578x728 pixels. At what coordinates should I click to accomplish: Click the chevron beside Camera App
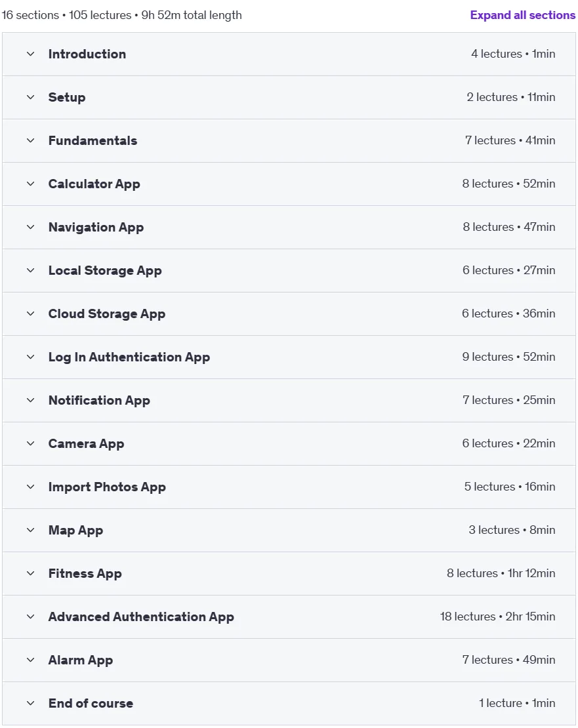[x=31, y=443]
